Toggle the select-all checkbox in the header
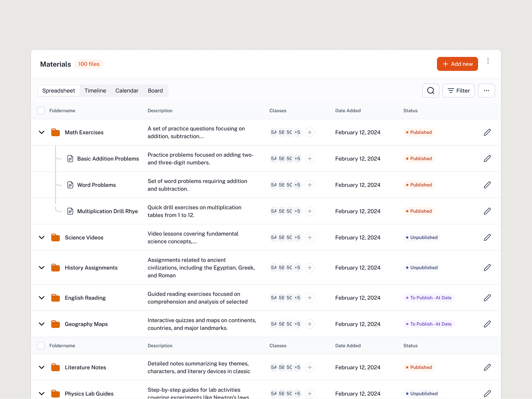The image size is (532, 399). 41,110
